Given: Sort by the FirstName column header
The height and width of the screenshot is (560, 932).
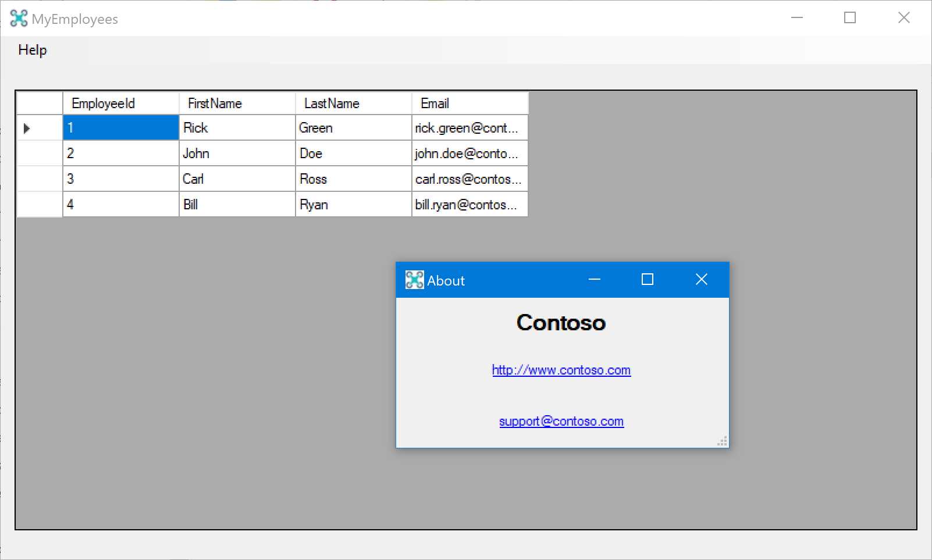Looking at the screenshot, I should tap(237, 104).
